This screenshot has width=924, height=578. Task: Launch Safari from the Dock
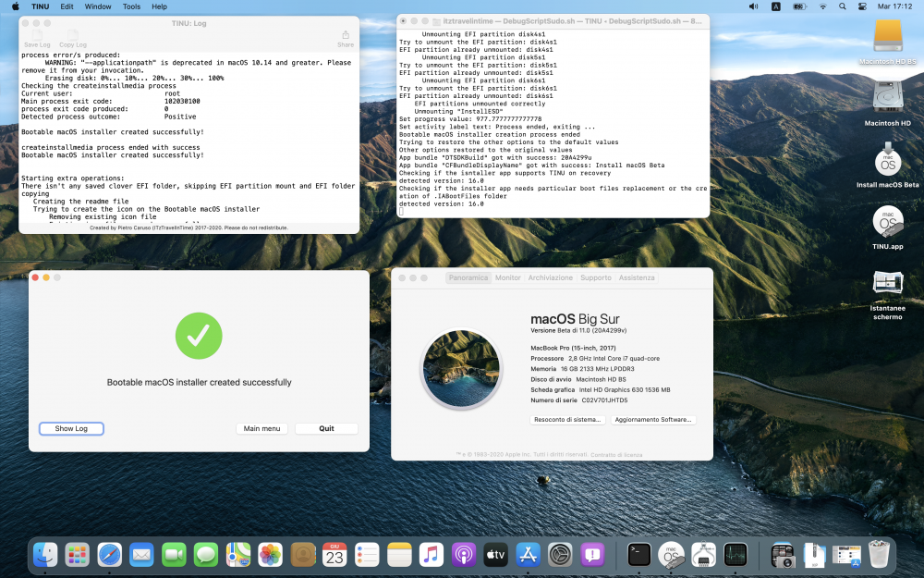pos(110,555)
